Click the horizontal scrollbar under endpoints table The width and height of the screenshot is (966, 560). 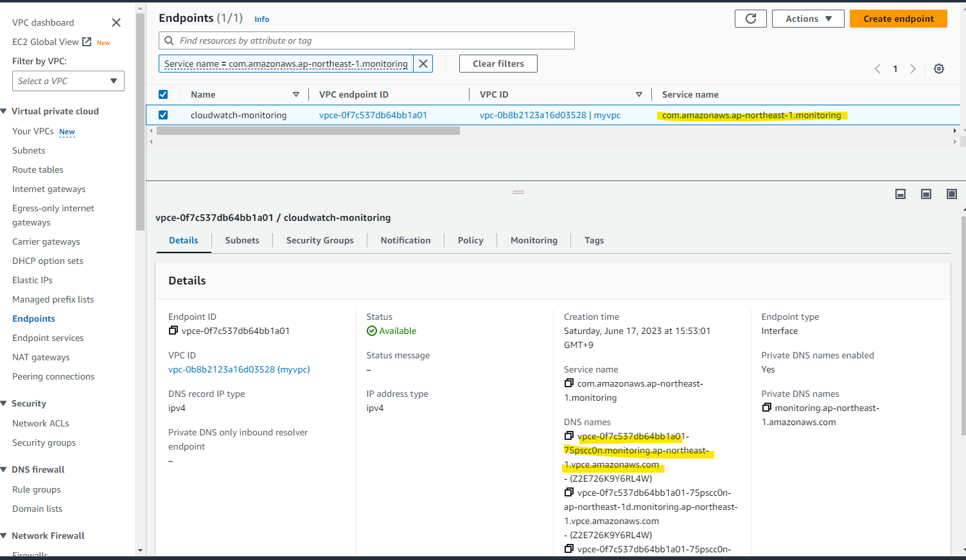coord(308,131)
